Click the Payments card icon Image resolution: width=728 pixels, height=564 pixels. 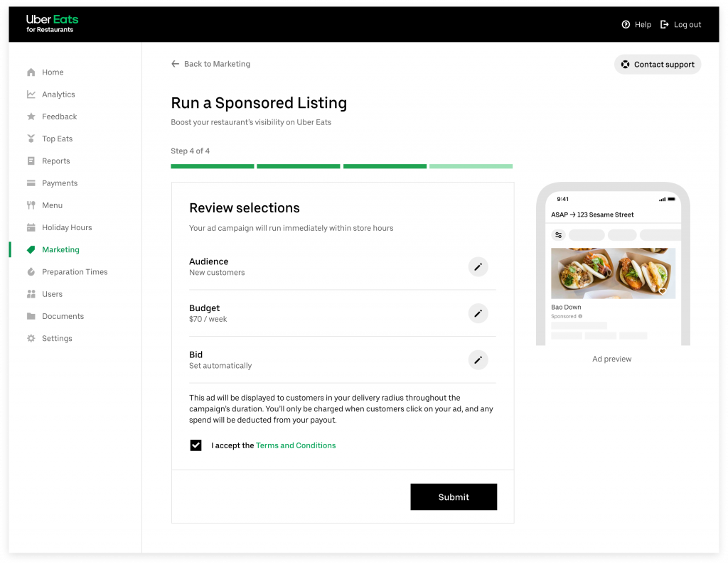click(31, 183)
